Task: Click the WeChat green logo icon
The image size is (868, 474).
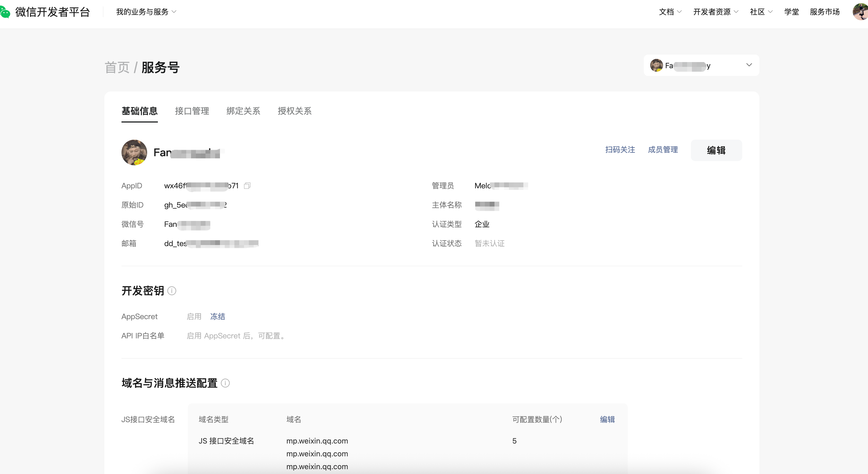Action: [5, 13]
